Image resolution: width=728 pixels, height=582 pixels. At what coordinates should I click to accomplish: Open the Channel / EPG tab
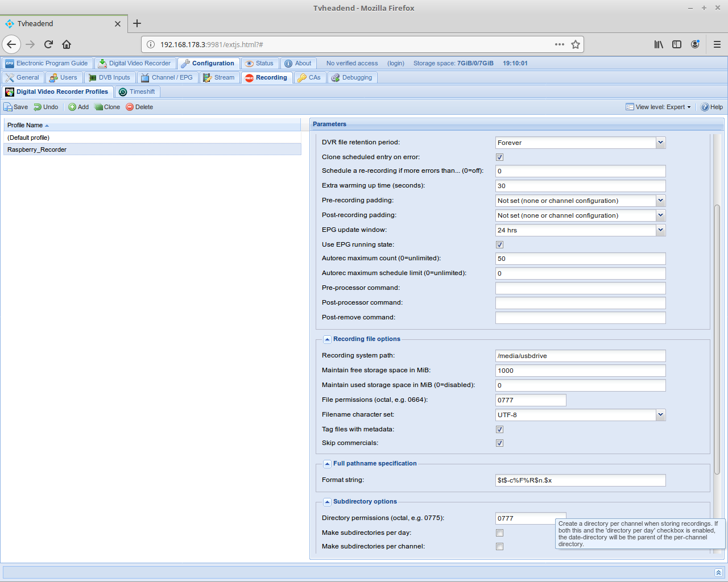click(x=167, y=77)
